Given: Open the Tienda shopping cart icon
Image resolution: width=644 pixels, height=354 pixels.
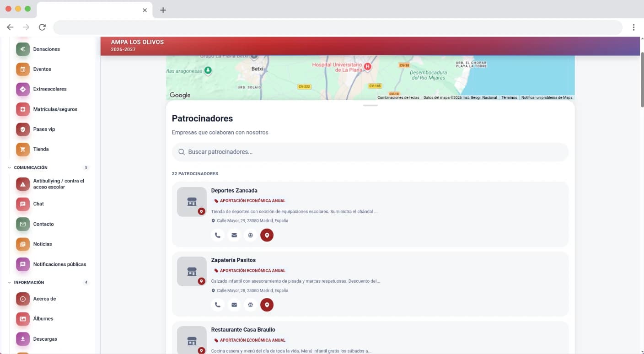Looking at the screenshot, I should click(x=23, y=149).
